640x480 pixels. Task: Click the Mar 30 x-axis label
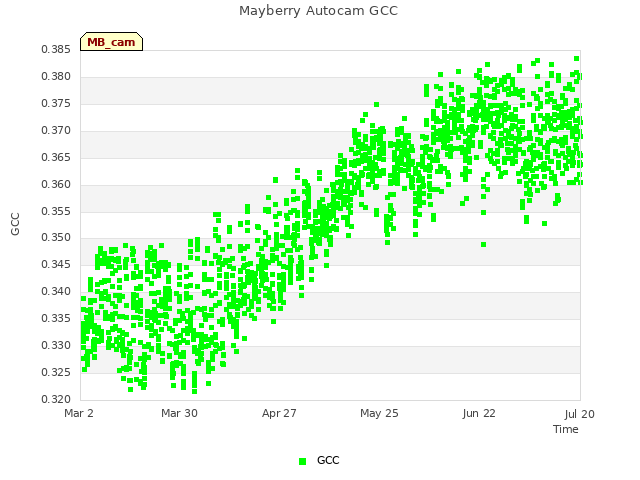click(x=179, y=413)
